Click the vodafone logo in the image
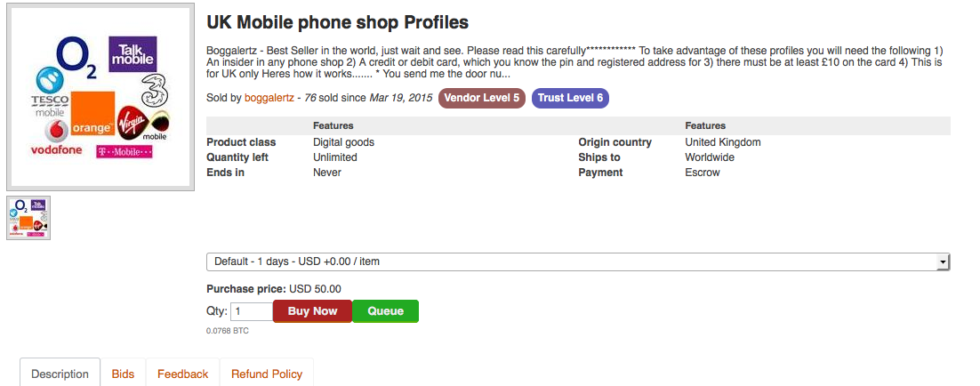Image resolution: width=980 pixels, height=386 pixels. point(56,138)
